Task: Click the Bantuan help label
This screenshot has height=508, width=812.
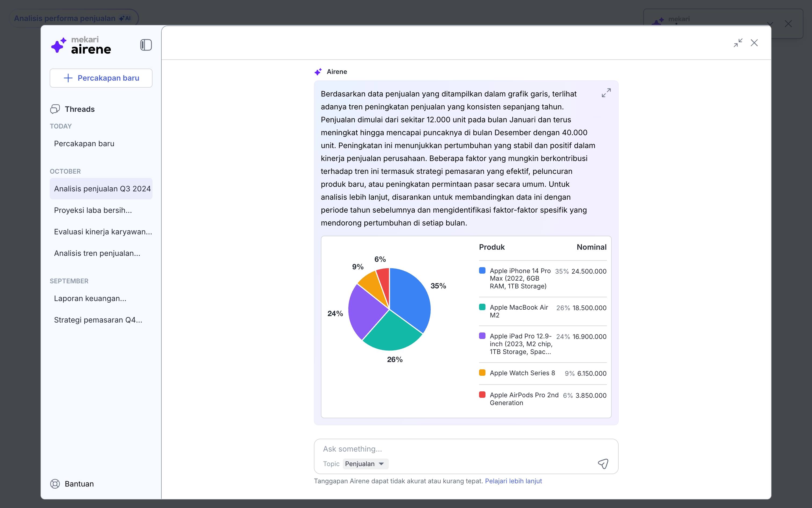Action: 79,484
